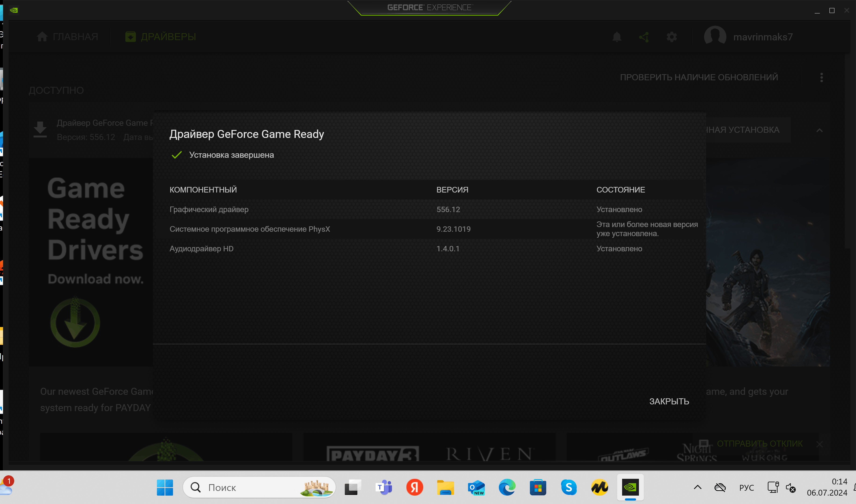Click ПРОВЕРИТЬ НАЛИЧИЕ ОБНОВЛЕНИЙ

(x=699, y=77)
